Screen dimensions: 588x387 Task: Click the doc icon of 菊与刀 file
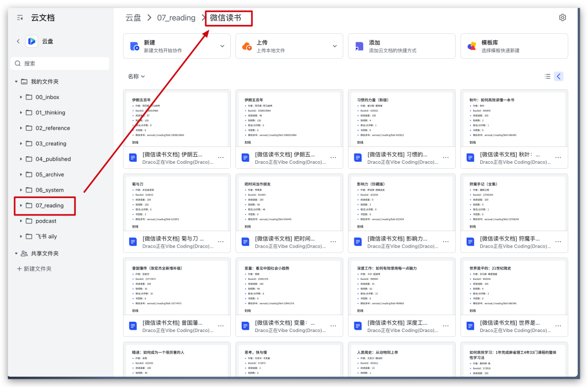click(x=133, y=242)
